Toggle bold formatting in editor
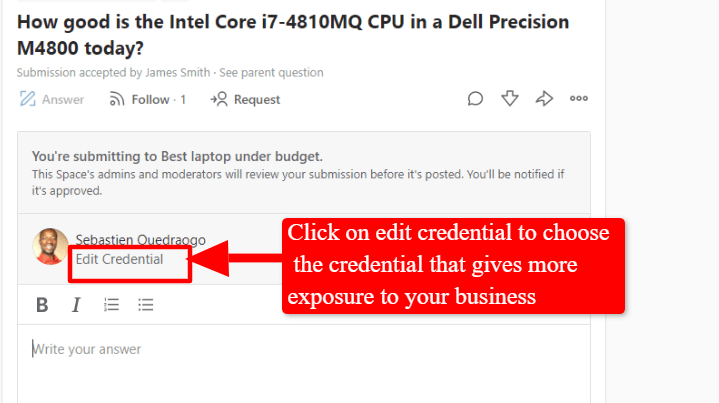The image size is (719, 403). coord(42,305)
